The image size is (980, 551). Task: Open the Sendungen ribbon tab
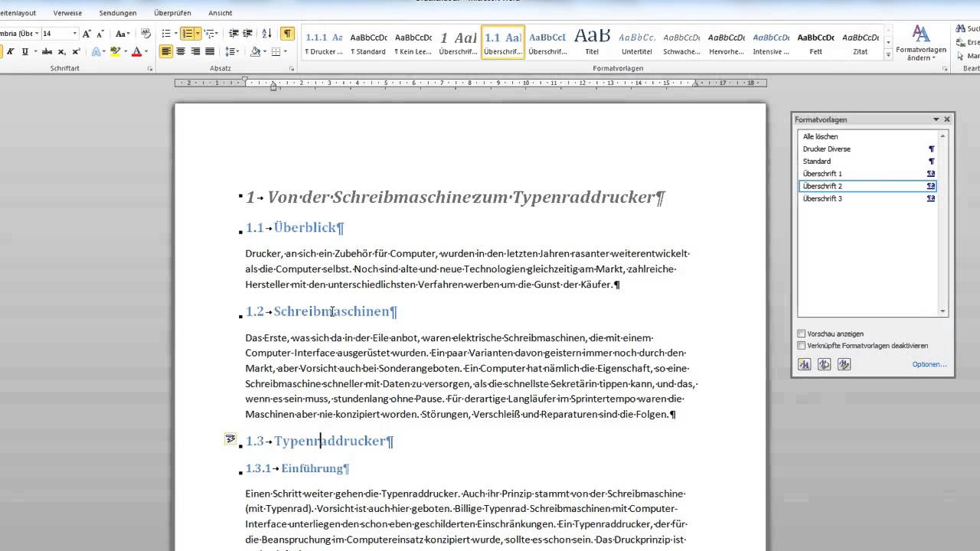click(118, 13)
